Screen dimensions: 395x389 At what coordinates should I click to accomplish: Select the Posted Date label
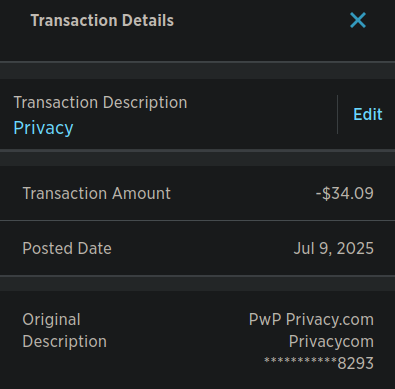pos(67,248)
